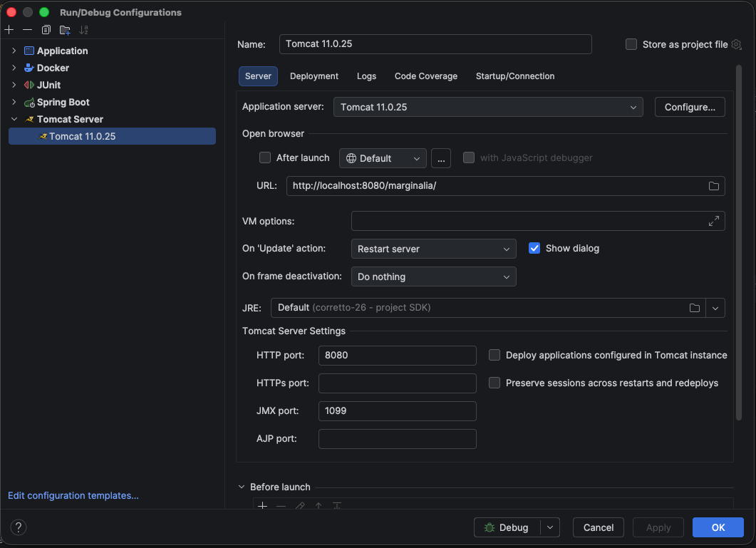The height and width of the screenshot is (548, 756).
Task: Click the Application type icon
Action: (29, 51)
